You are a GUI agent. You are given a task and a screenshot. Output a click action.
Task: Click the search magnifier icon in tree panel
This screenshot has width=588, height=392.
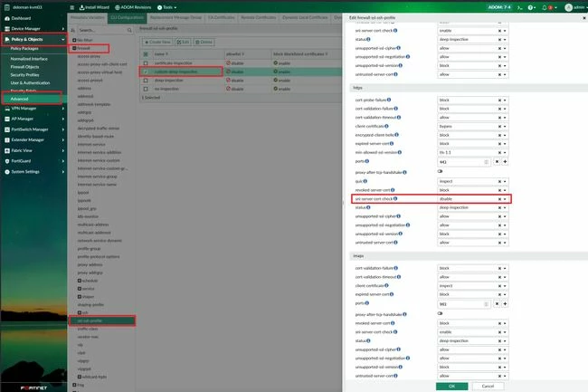pos(129,30)
